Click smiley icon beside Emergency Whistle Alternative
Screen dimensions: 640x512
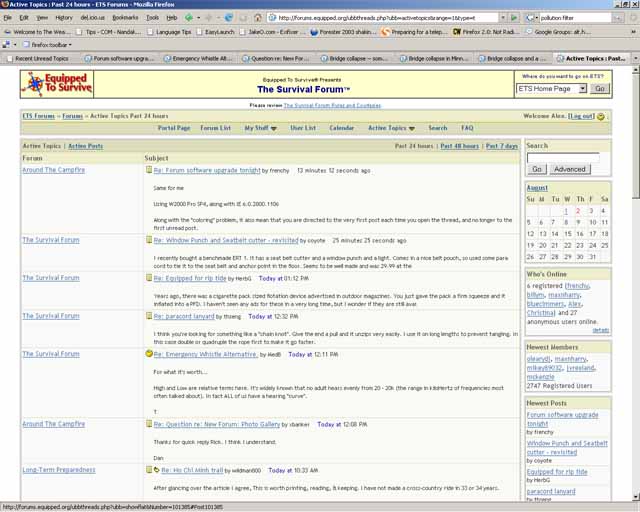(x=149, y=354)
